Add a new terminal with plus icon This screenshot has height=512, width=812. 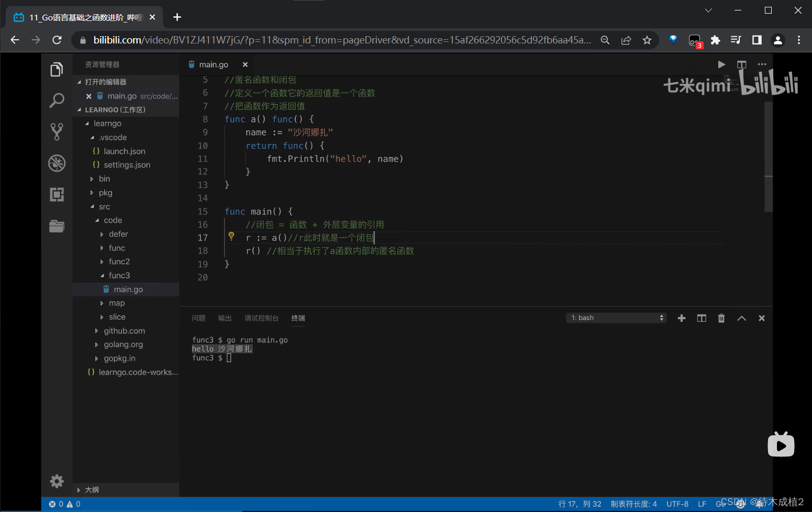point(681,318)
